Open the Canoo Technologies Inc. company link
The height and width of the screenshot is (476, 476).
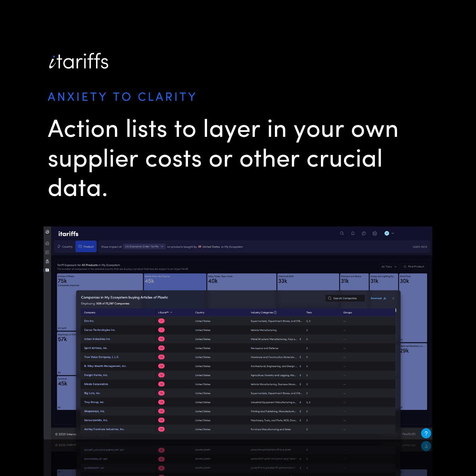(x=100, y=330)
